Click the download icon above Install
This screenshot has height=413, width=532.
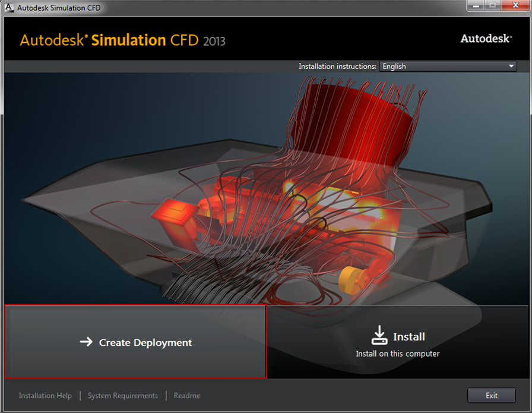(x=379, y=335)
